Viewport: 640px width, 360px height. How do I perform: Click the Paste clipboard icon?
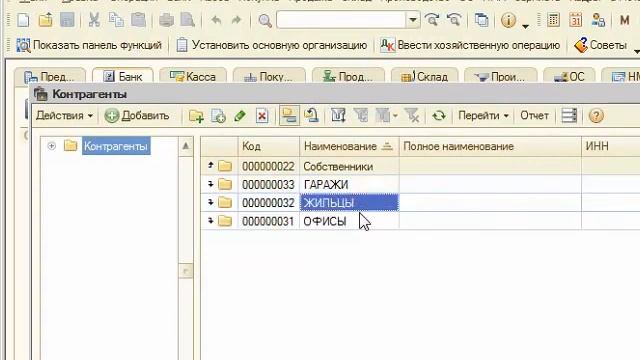138,20
